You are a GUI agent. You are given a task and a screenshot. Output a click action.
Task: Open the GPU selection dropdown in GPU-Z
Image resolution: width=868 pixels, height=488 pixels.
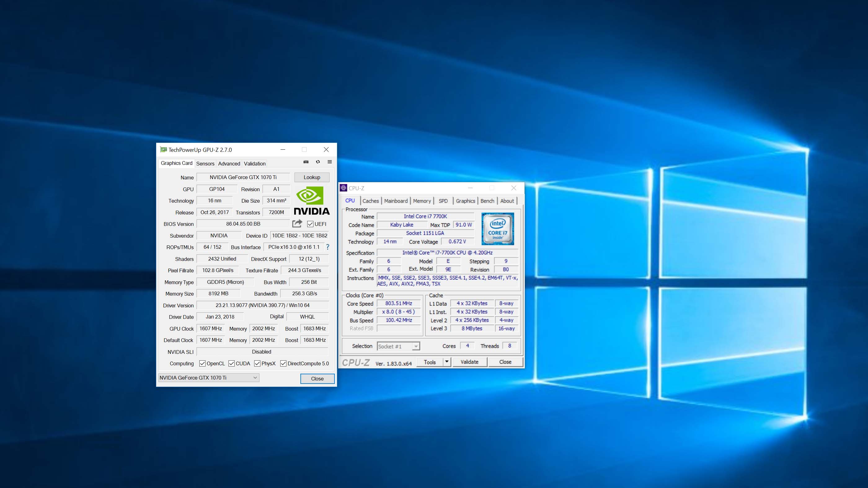tap(209, 378)
